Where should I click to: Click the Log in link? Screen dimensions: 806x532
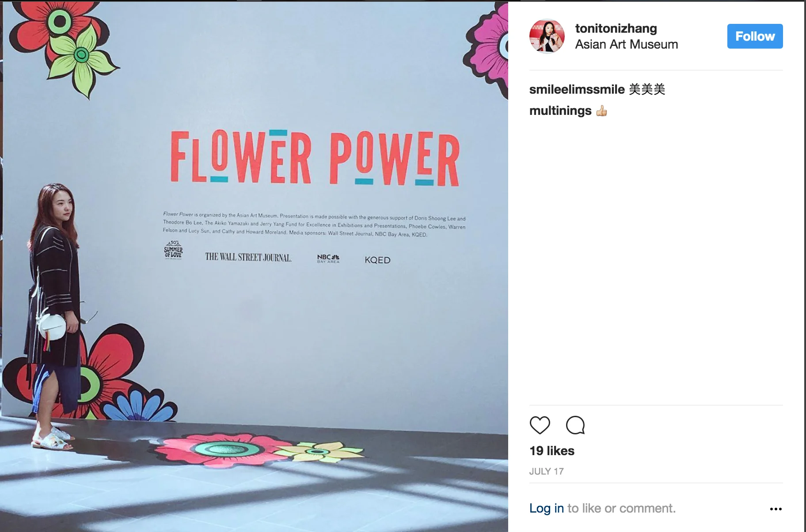(x=547, y=508)
